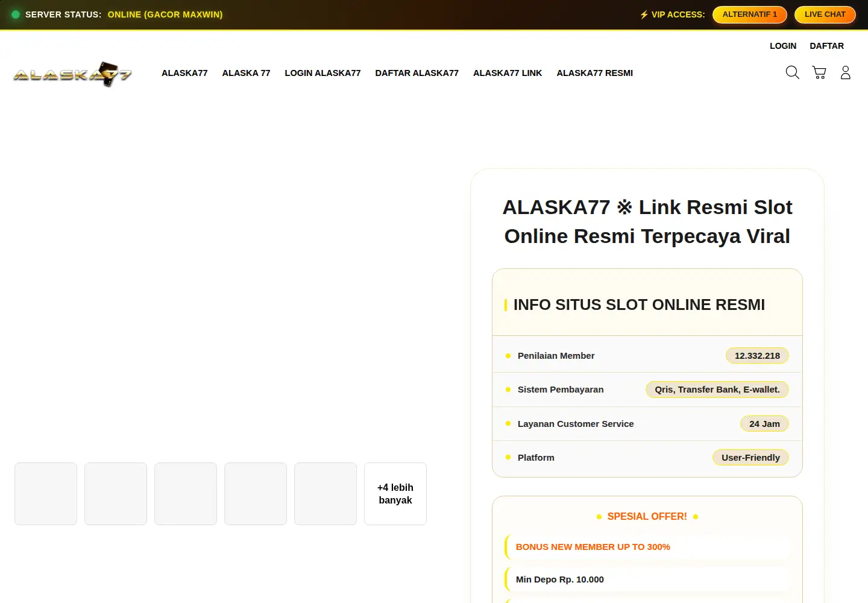Click 'Min Depo Rp. 10.000' row

tap(647, 579)
